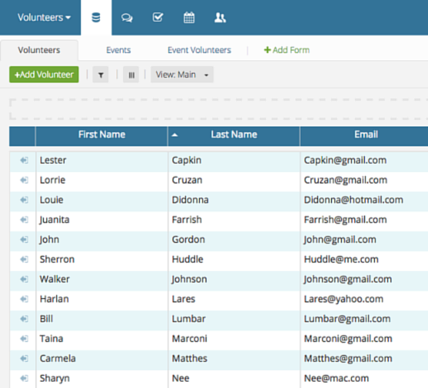Open record icon for Louie Didonna
Image resolution: width=428 pixels, height=388 pixels.
(24, 200)
